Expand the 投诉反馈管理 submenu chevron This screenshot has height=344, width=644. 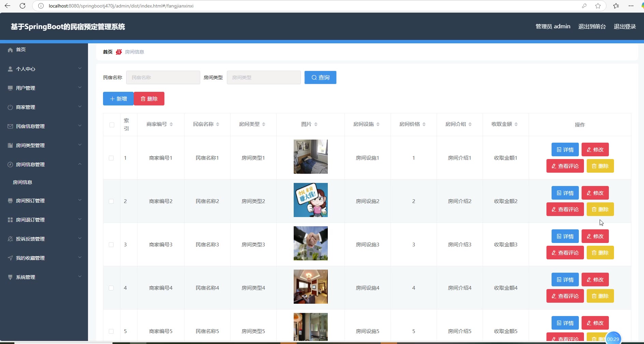[x=80, y=238]
